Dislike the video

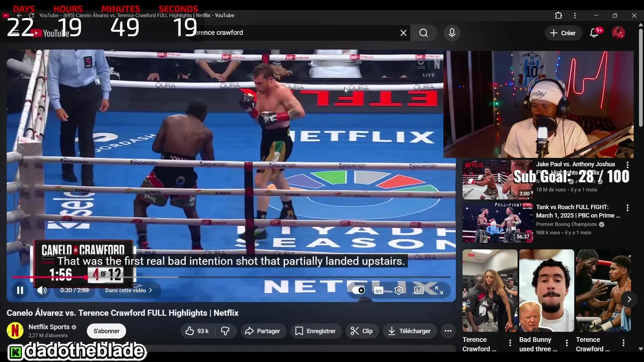click(225, 331)
